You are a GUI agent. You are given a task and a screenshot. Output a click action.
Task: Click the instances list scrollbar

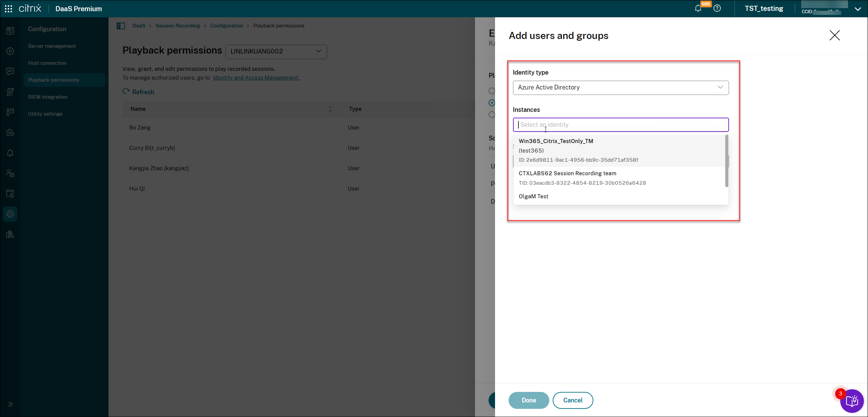click(727, 161)
